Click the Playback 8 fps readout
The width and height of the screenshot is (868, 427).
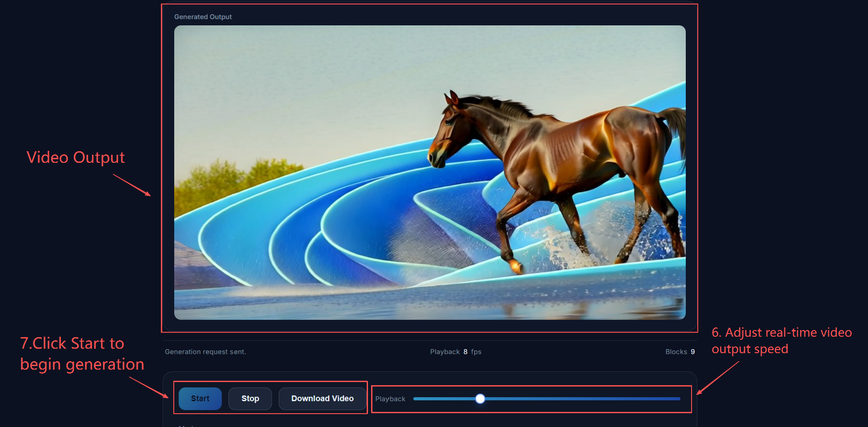[456, 352]
